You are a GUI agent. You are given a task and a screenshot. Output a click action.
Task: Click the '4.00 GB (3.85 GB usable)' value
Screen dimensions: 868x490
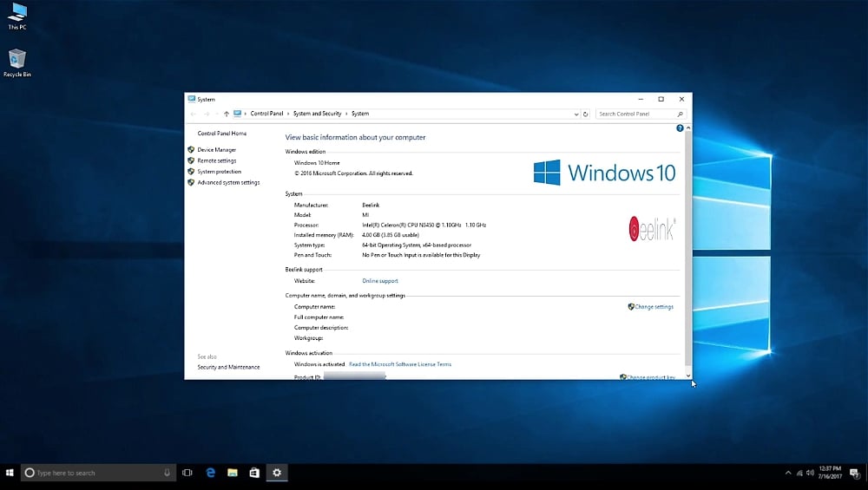[391, 235]
